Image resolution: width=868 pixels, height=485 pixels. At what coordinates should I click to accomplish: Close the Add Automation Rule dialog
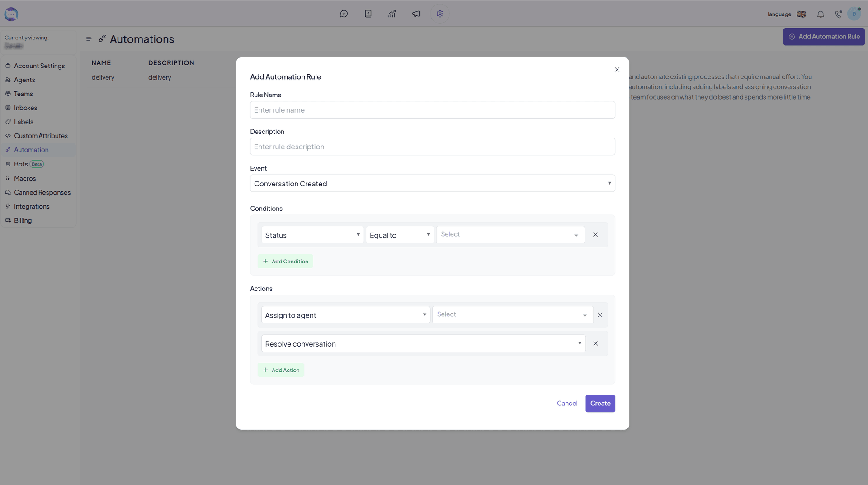tap(617, 70)
